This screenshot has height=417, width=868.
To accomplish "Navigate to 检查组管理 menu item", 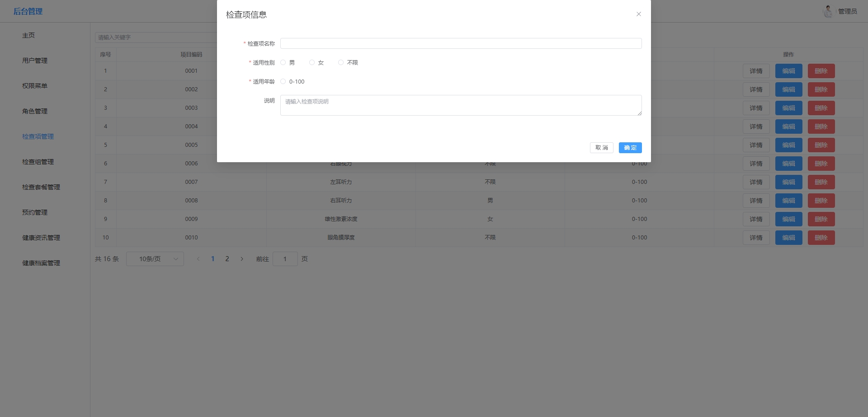I will click(x=38, y=162).
